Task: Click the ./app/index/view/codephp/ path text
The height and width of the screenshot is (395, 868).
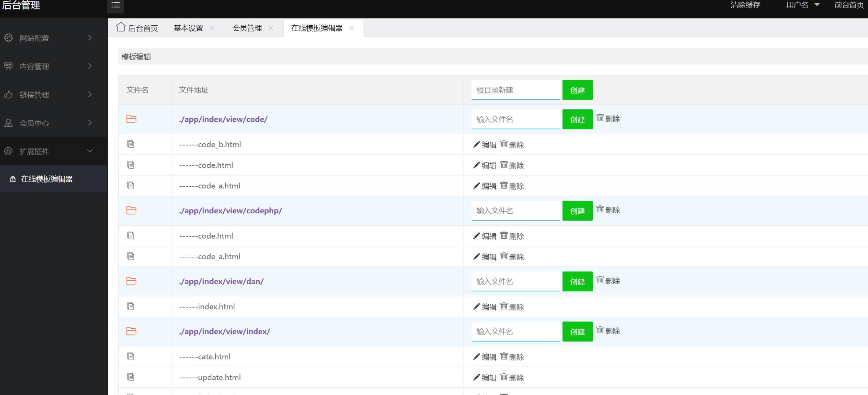Action: tap(230, 210)
